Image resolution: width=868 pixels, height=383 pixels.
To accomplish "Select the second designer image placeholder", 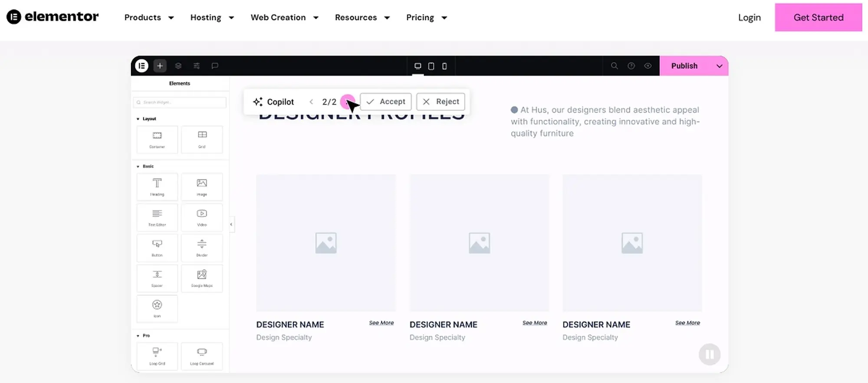I will click(x=479, y=243).
